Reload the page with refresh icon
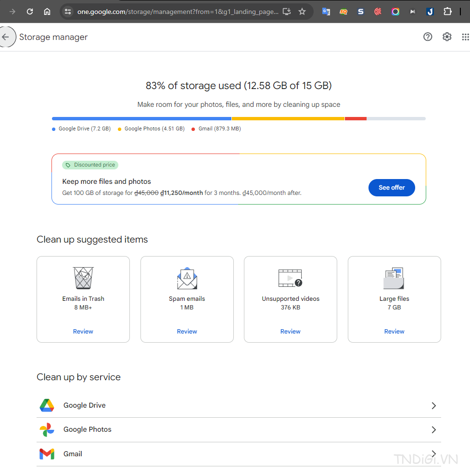The width and height of the screenshot is (470, 476). click(x=30, y=12)
